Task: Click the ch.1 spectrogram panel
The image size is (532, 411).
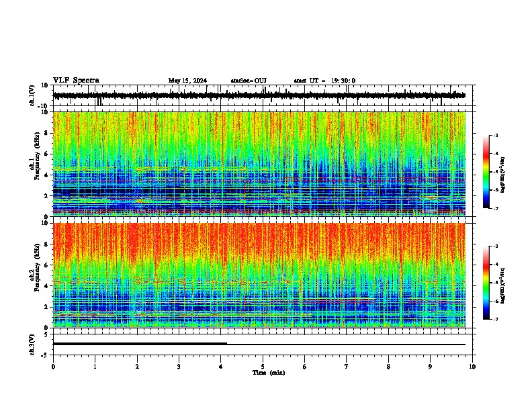Action: (x=259, y=164)
